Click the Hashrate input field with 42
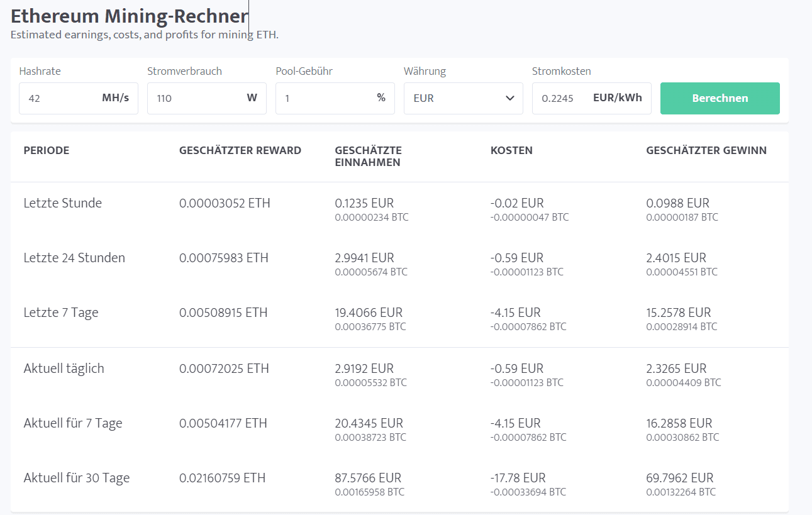The image size is (812, 515). (x=79, y=98)
